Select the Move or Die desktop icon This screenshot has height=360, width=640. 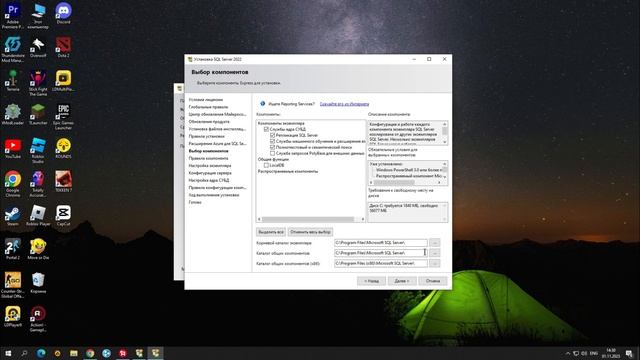[38, 249]
